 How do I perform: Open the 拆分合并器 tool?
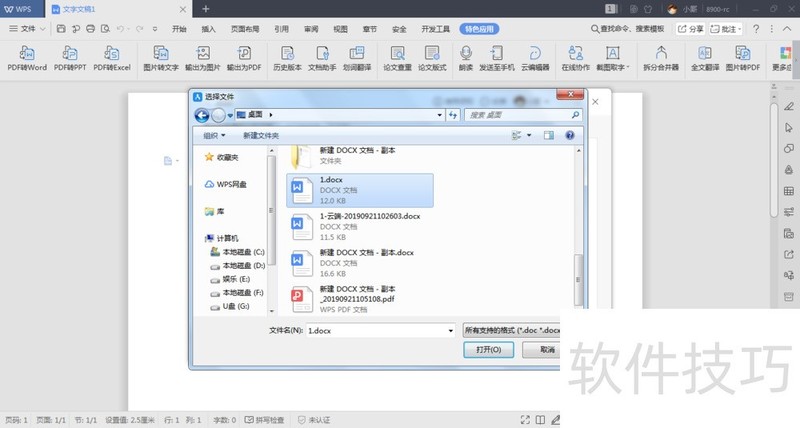661,58
